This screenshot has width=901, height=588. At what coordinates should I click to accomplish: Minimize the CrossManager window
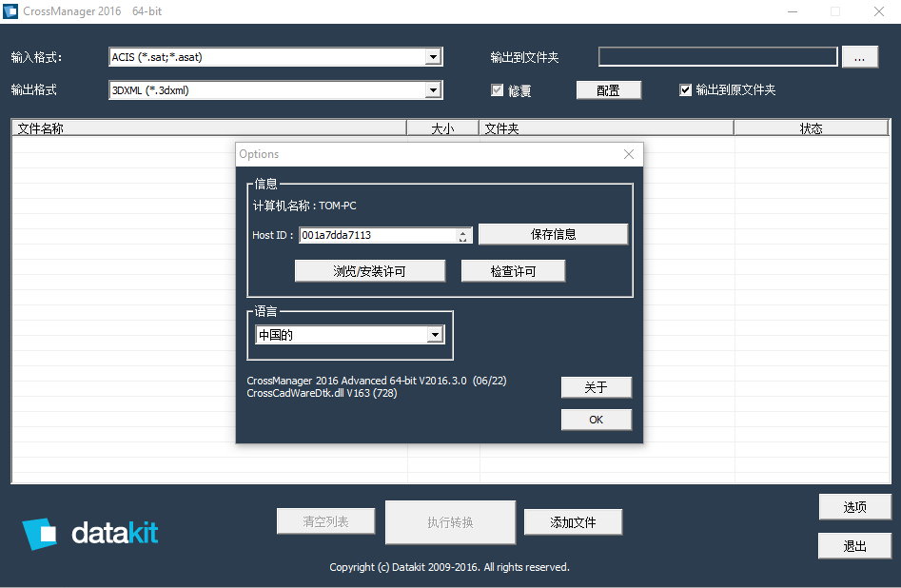pyautogui.click(x=793, y=11)
